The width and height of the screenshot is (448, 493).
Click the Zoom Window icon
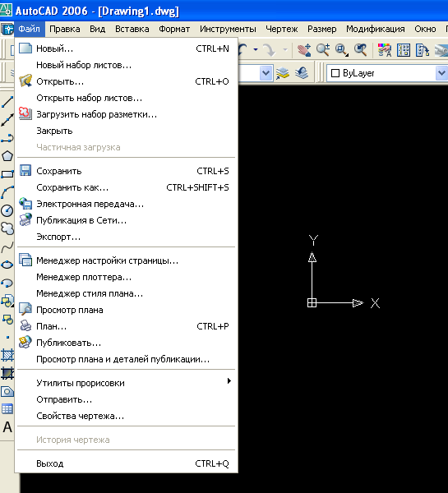(x=342, y=49)
